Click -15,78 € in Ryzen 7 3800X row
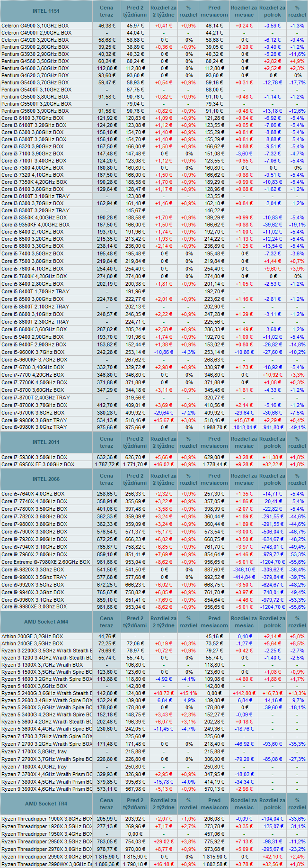The height and width of the screenshot is (868, 308). tap(164, 782)
